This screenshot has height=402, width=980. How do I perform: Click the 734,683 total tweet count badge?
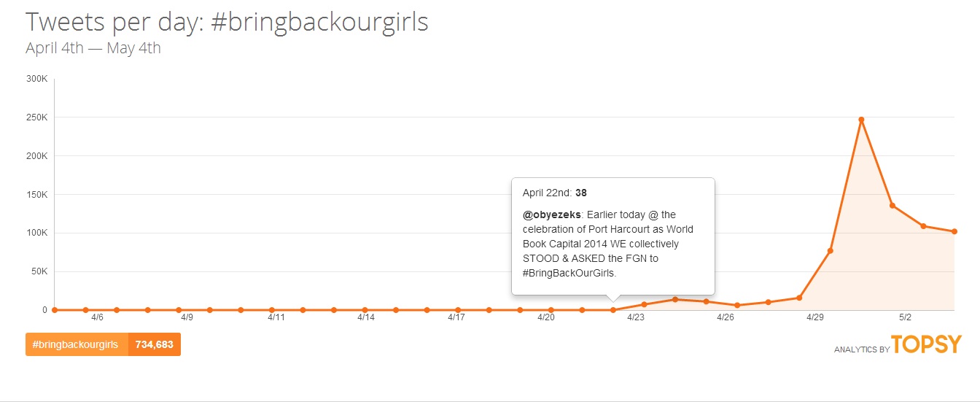pos(154,344)
